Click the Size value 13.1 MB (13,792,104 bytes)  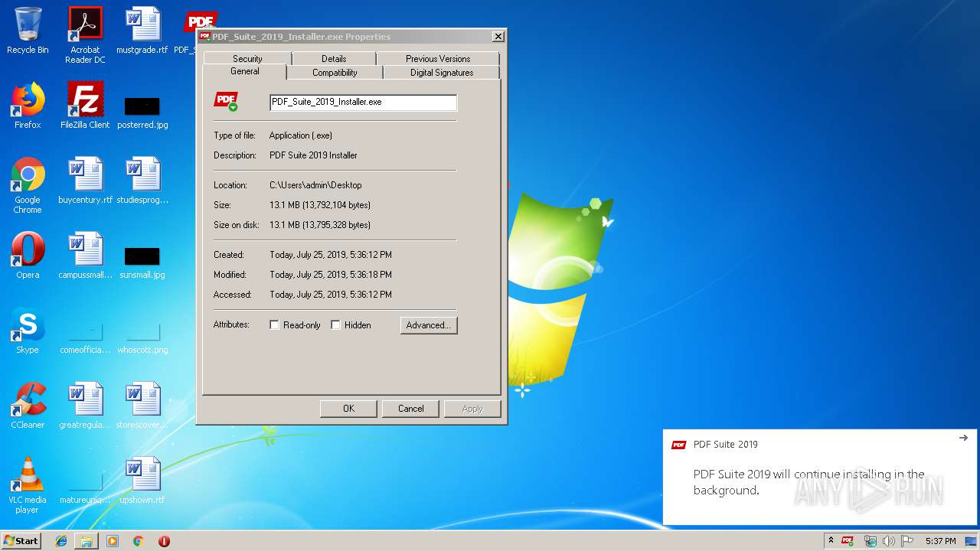pyautogui.click(x=320, y=205)
